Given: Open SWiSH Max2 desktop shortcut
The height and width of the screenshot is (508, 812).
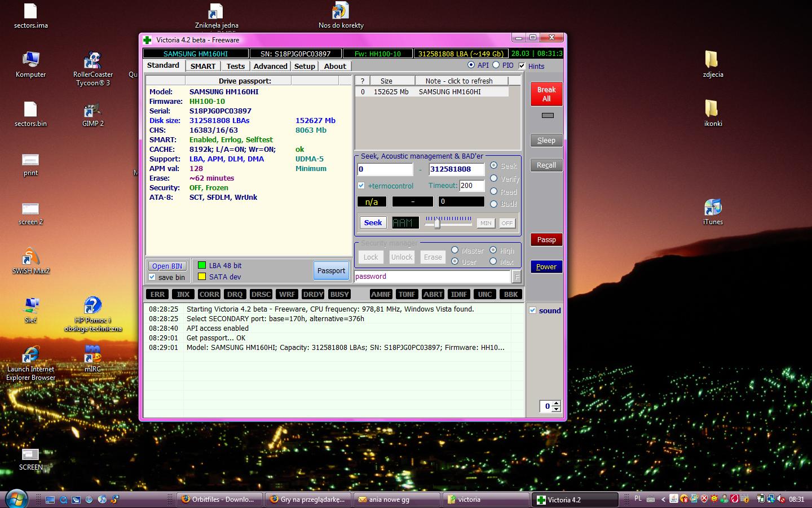Looking at the screenshot, I should click(x=30, y=261).
